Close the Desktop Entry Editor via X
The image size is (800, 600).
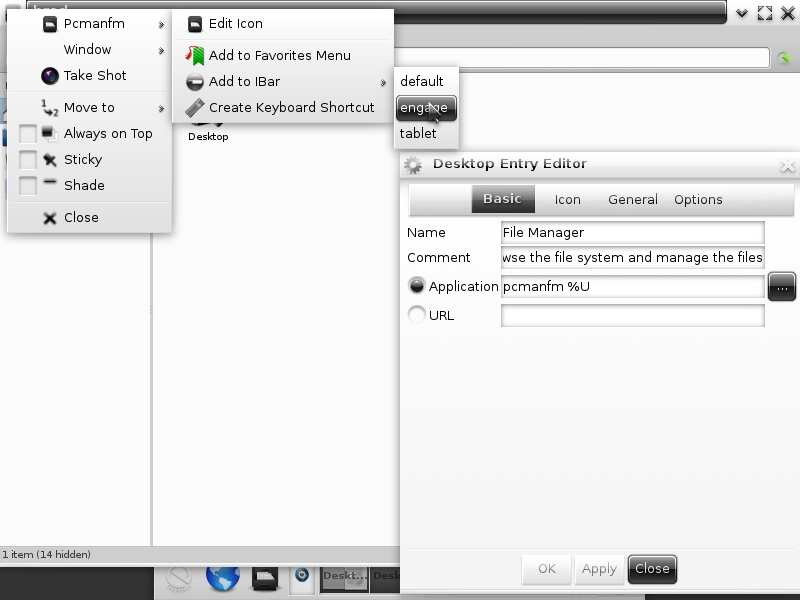tap(787, 165)
